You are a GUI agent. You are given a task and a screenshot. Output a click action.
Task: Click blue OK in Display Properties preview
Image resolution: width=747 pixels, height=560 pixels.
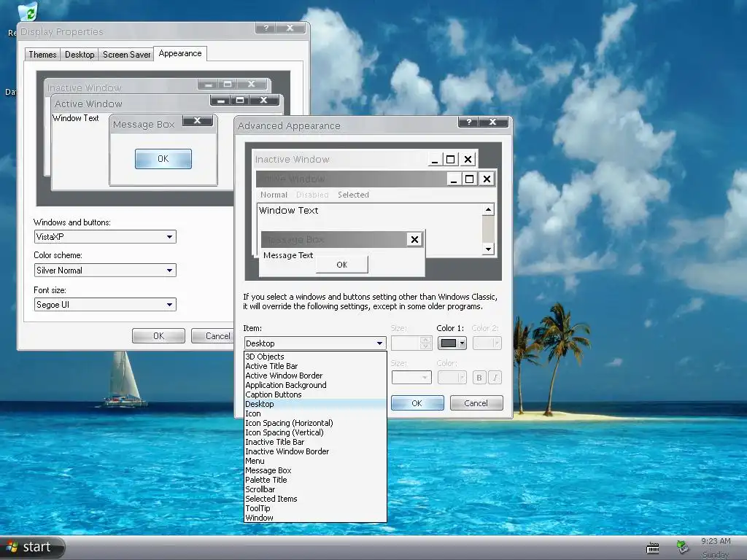click(163, 159)
